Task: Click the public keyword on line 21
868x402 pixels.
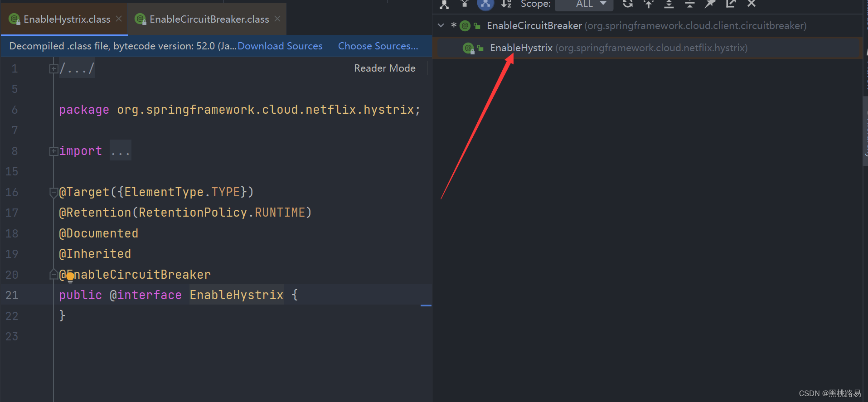Action: [81, 295]
